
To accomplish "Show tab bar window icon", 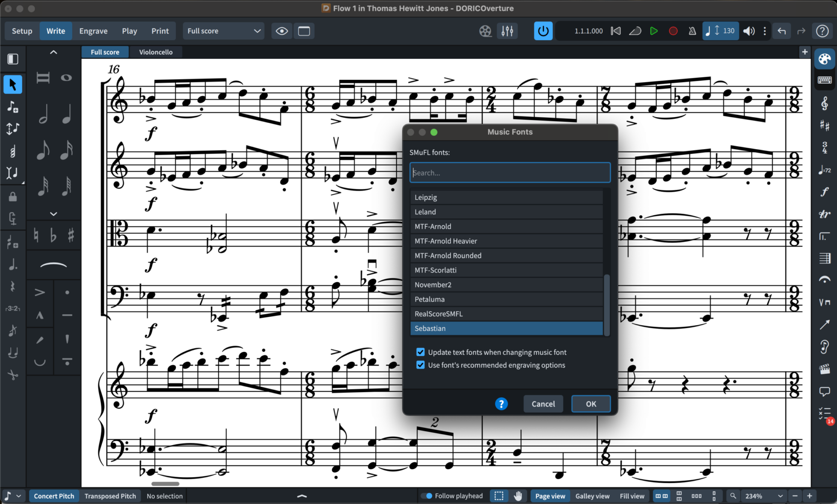I will [304, 31].
